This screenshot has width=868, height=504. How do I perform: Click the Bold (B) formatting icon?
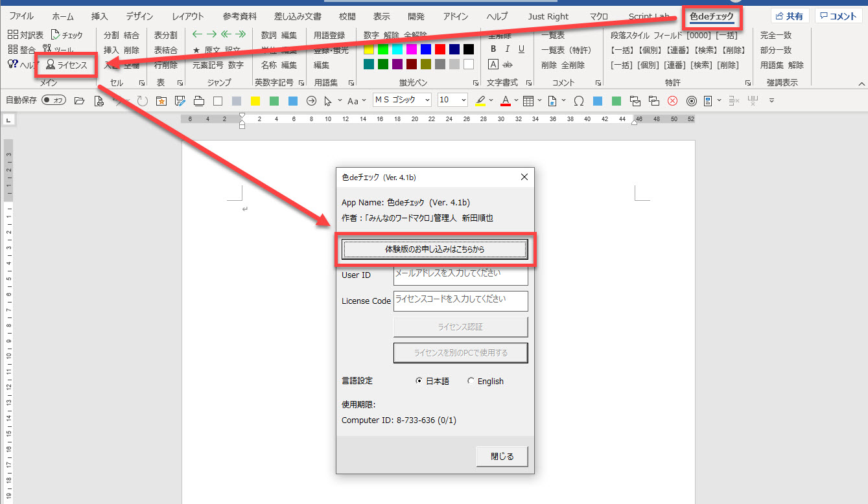click(x=493, y=49)
